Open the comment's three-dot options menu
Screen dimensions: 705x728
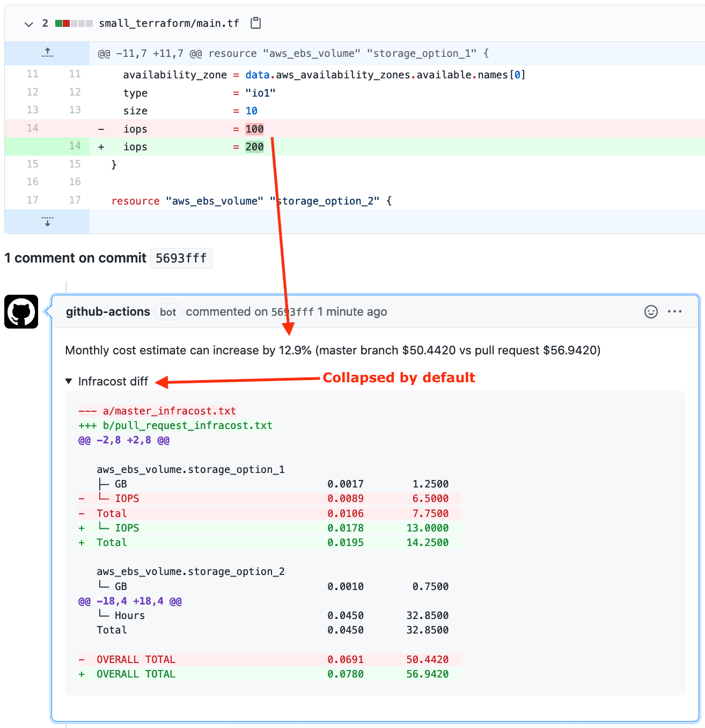tap(674, 311)
